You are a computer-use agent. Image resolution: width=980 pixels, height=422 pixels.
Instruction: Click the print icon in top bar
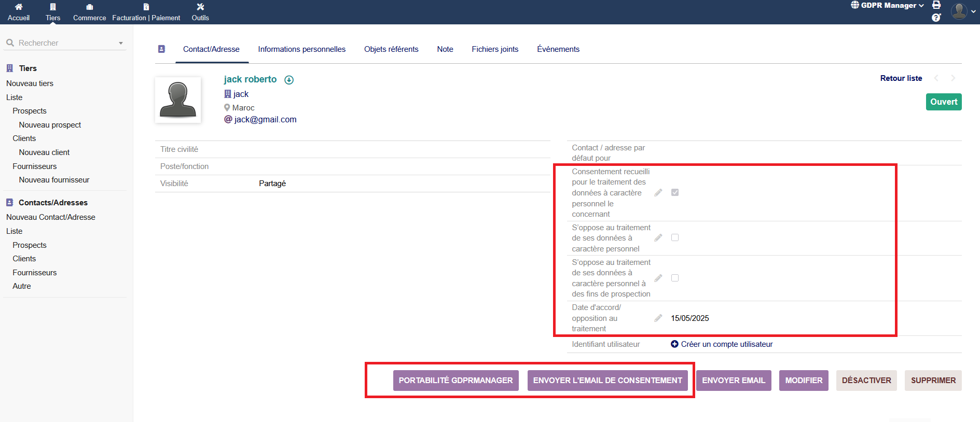(x=936, y=5)
